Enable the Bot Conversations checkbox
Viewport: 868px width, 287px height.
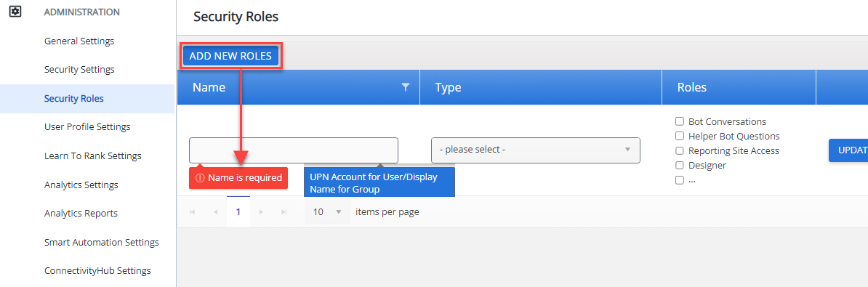[679, 121]
